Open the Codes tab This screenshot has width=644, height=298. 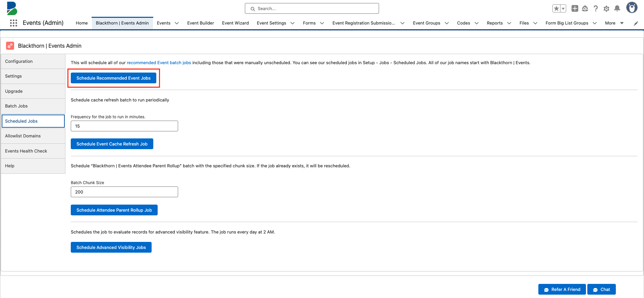464,23
